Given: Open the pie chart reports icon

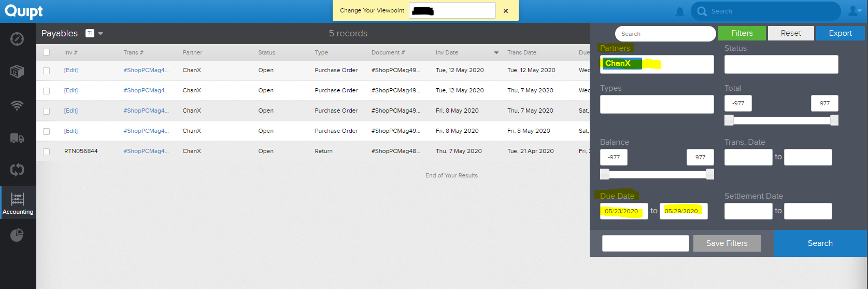Looking at the screenshot, I should pyautogui.click(x=17, y=235).
